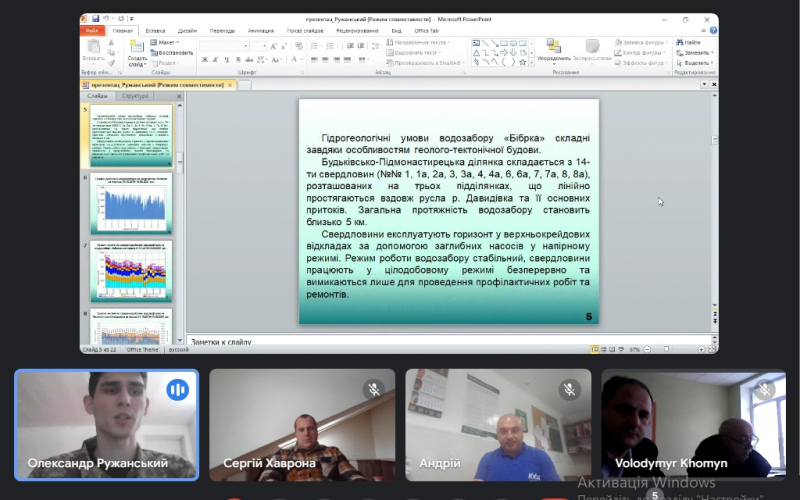Toggle italic К formatting
Image resolution: width=800 pixels, height=500 pixels.
tap(216, 60)
